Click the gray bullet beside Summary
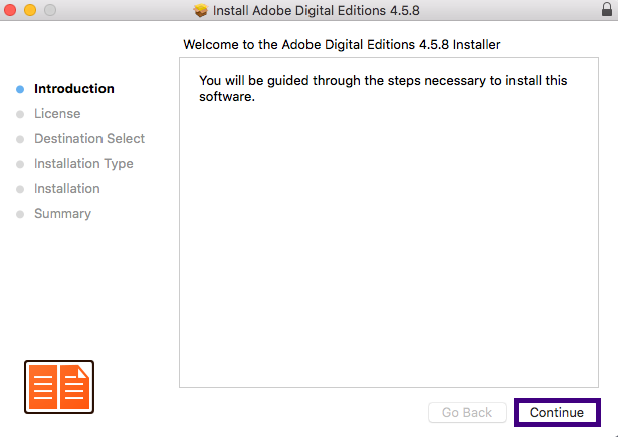The image size is (618, 437). pyautogui.click(x=20, y=214)
